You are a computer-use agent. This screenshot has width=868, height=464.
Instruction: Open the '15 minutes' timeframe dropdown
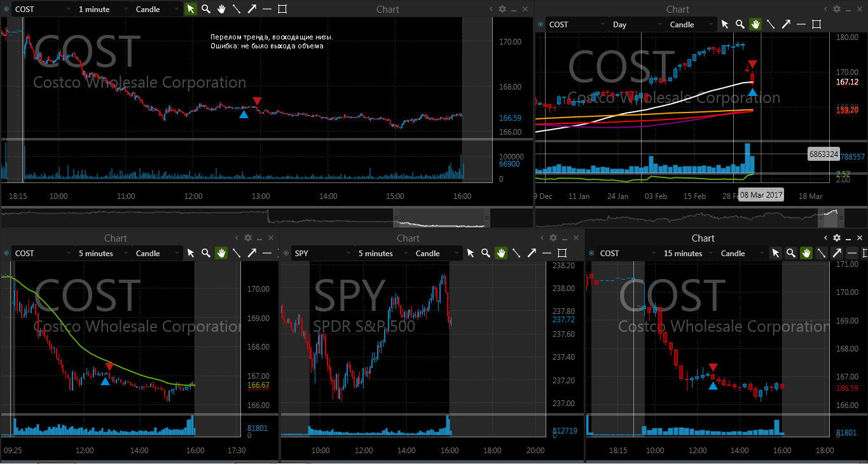point(689,253)
